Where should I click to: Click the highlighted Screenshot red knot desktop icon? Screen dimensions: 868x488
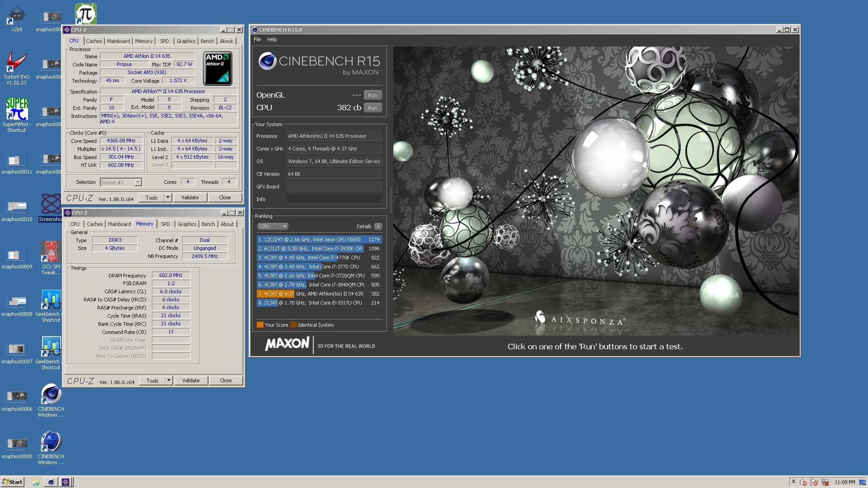pos(51,208)
